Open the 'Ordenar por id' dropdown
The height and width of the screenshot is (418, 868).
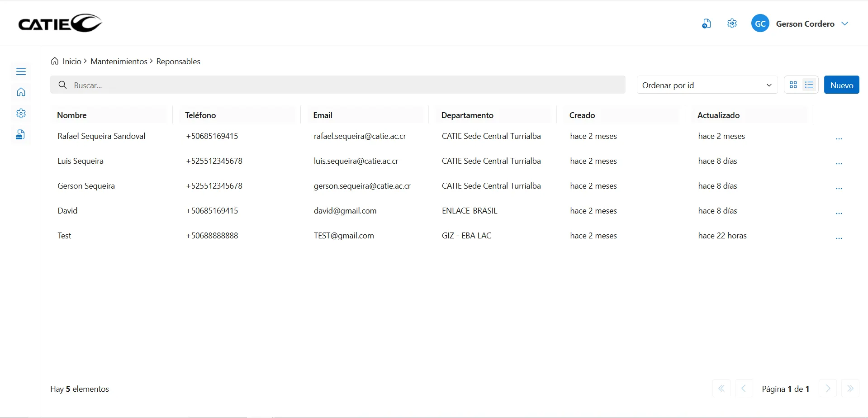707,85
